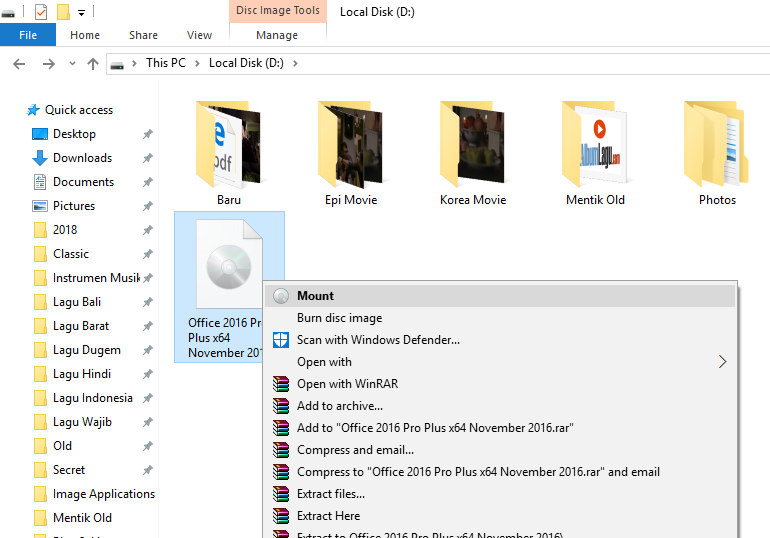
Task: Open Pictures in the sidebar
Action: coord(74,206)
